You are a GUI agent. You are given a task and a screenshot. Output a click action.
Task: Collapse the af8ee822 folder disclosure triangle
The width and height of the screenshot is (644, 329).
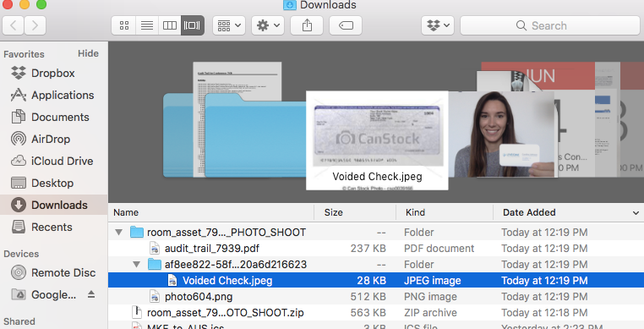136,265
